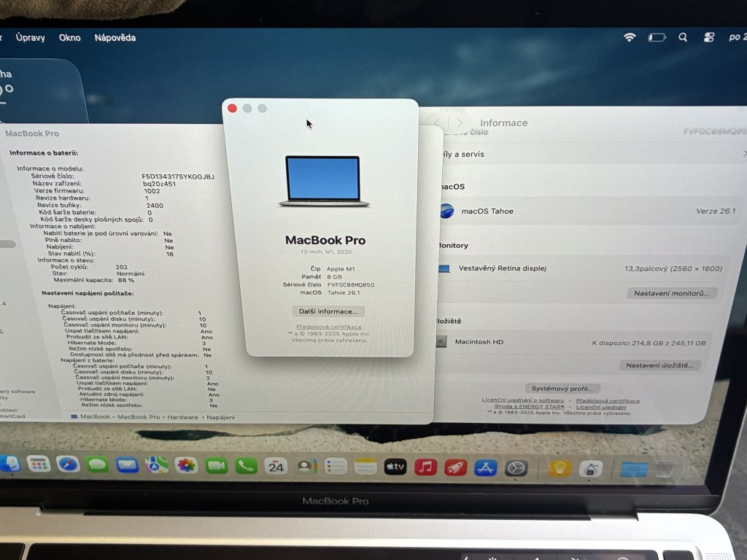Open Reminders from the Dock

coord(336,467)
